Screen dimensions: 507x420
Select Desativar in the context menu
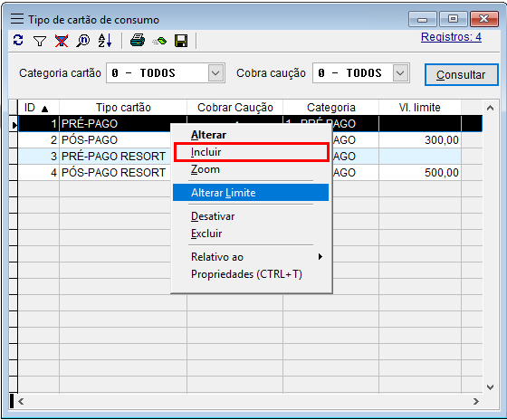coord(213,216)
